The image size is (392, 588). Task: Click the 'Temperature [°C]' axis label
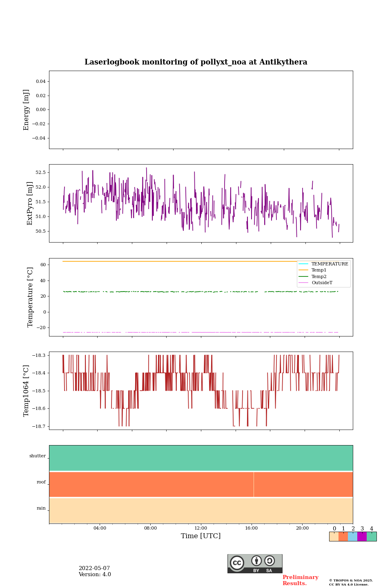pos(30,297)
